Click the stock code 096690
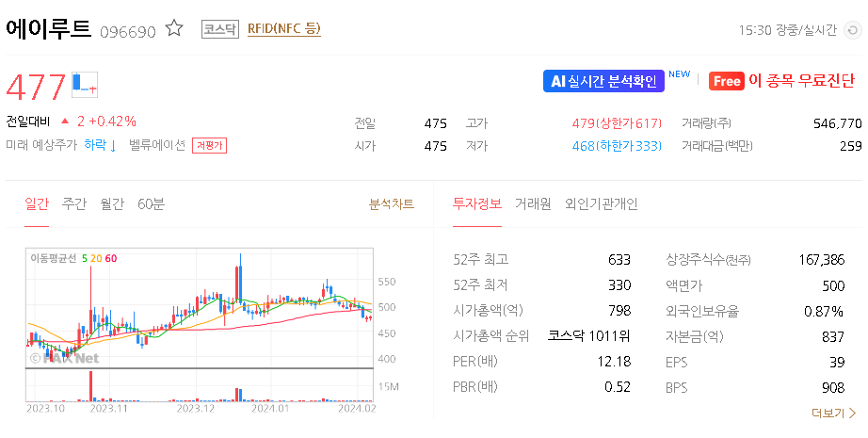Image resolution: width=868 pixels, height=438 pixels. (x=128, y=32)
